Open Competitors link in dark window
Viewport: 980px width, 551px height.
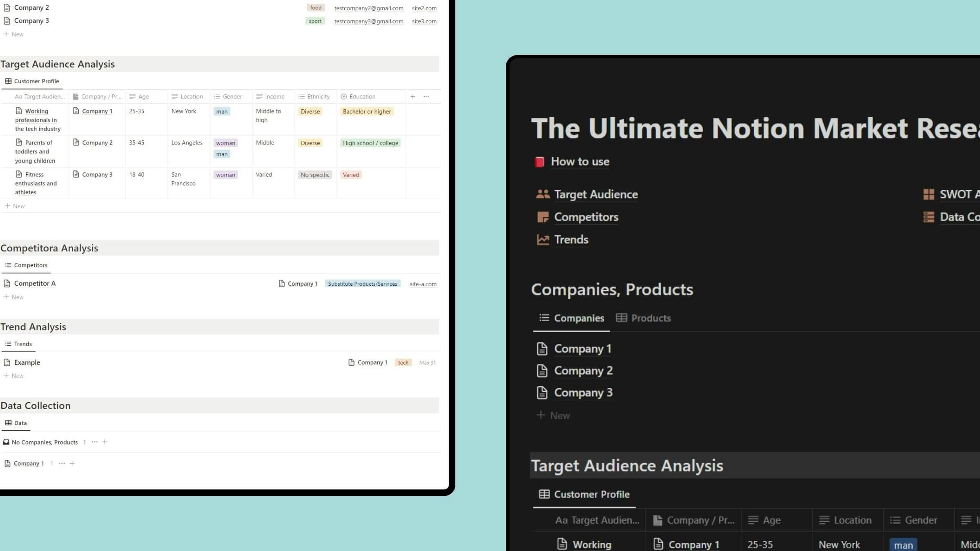pyautogui.click(x=586, y=217)
